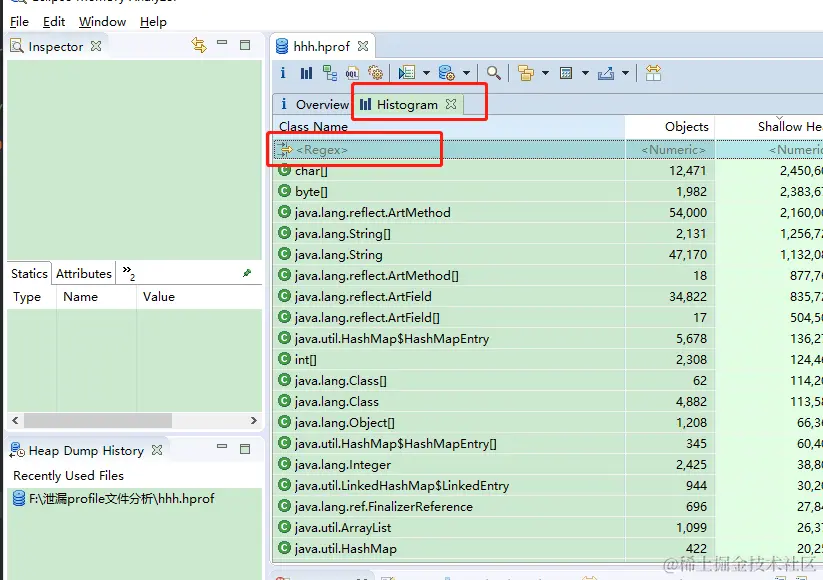
Task: Select the Heap Dump History tab
Action: pyautogui.click(x=86, y=450)
